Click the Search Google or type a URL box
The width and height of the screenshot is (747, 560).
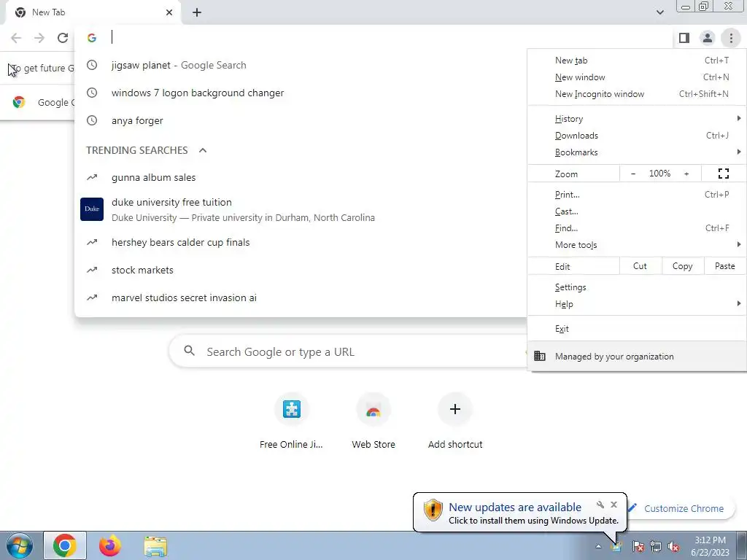348,352
